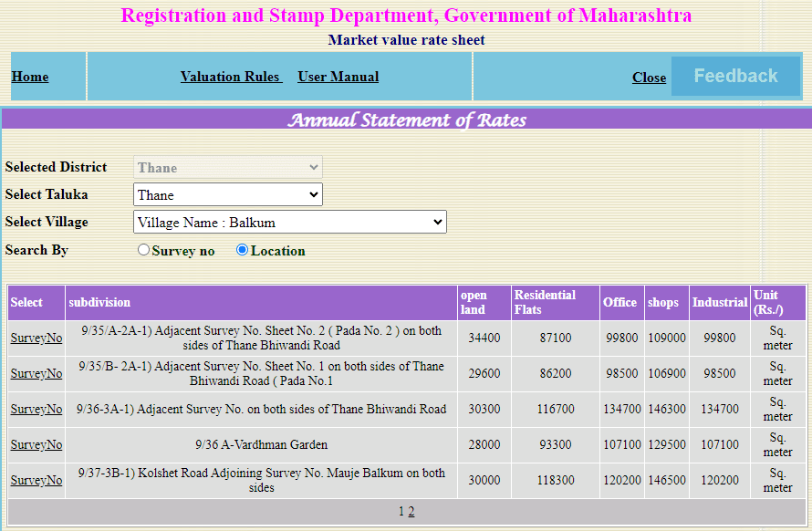Click the 9/36 A-Vardhman Garden subdivision text
Viewport: 812px width, 531px height.
point(262,444)
